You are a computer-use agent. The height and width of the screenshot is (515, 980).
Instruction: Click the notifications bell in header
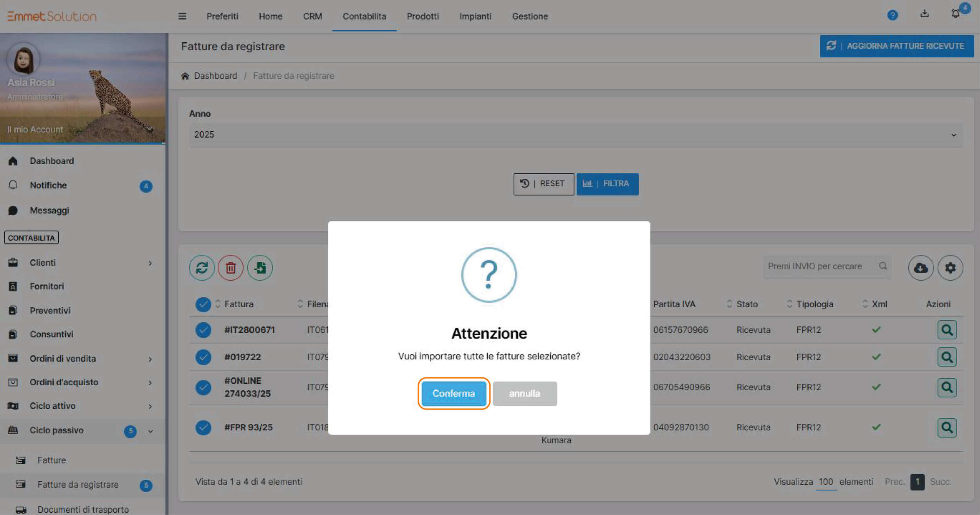pos(955,14)
